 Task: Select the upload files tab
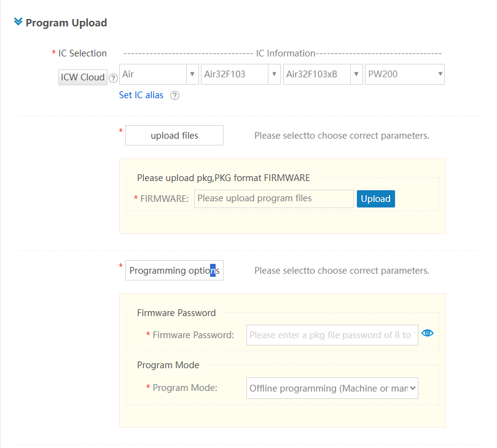(x=174, y=136)
